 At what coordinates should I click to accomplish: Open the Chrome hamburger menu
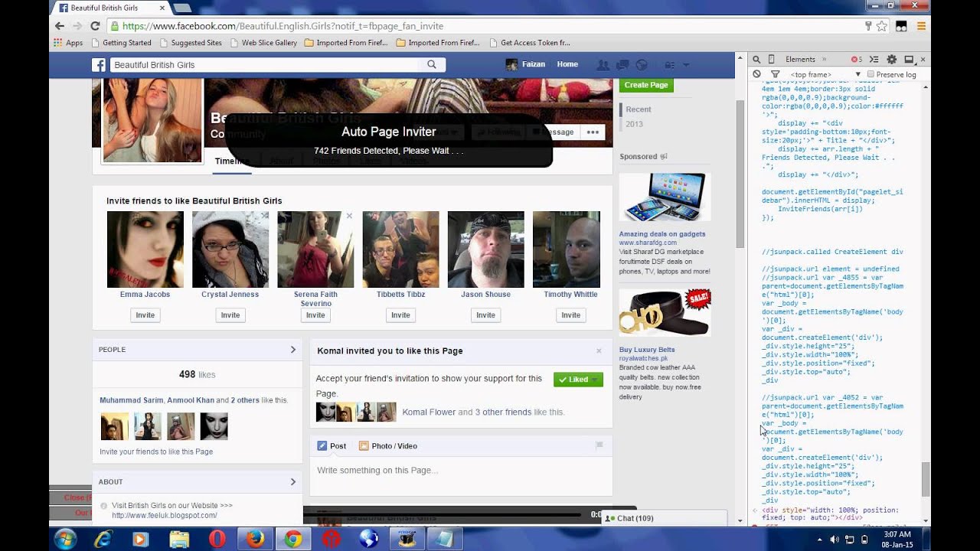coord(922,26)
